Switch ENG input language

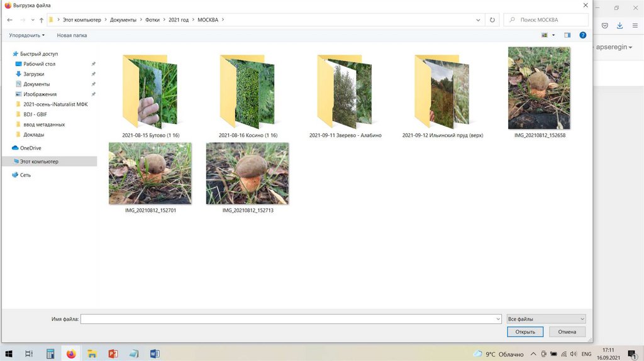tap(587, 354)
